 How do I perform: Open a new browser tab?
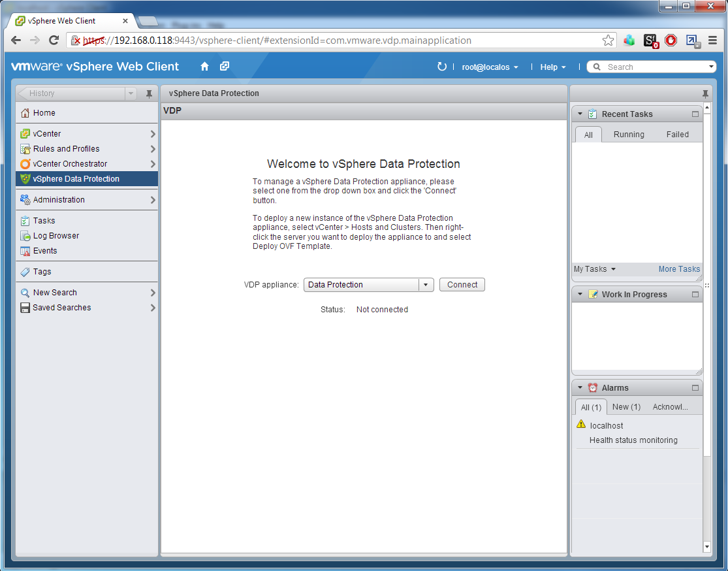point(148,21)
